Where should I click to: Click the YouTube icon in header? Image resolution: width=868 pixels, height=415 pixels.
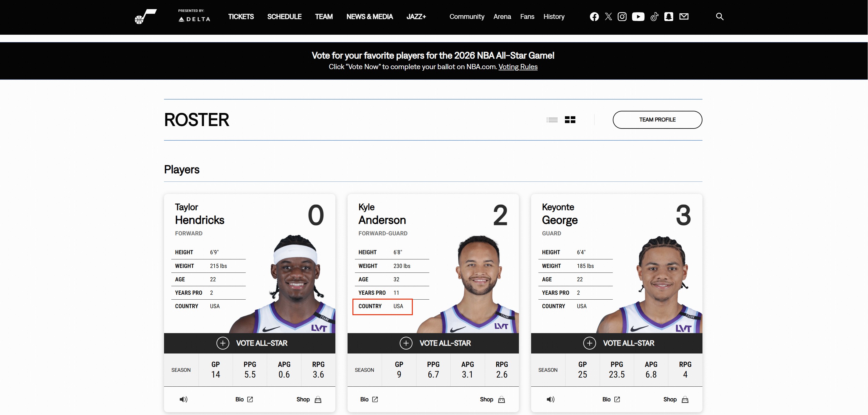638,16
